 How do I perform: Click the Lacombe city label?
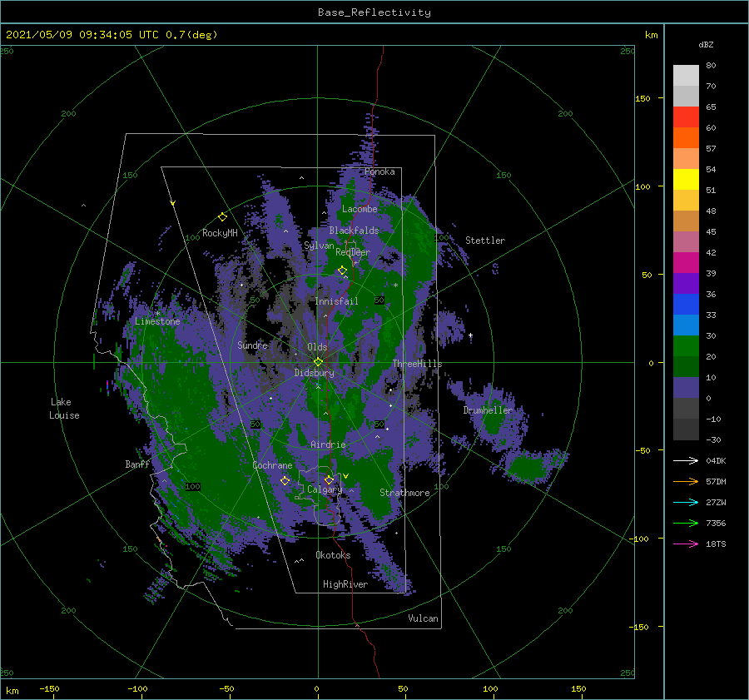(x=360, y=209)
